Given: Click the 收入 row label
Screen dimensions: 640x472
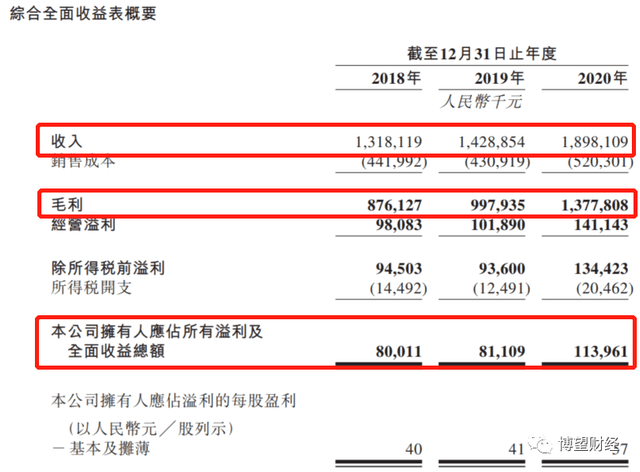Looking at the screenshot, I should [66, 143].
